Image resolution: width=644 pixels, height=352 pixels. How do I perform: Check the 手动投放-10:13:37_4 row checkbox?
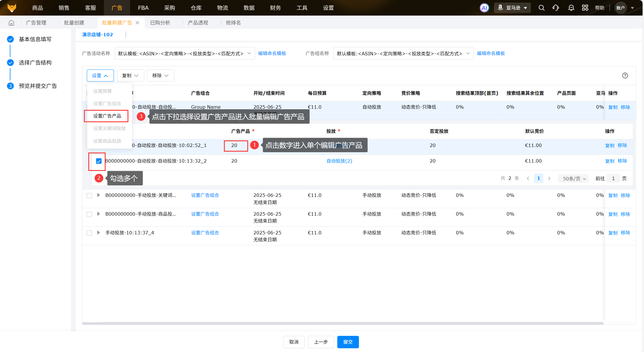(89, 233)
